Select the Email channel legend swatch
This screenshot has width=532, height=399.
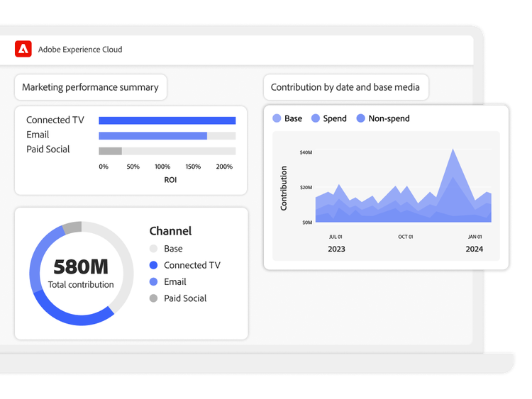154,281
